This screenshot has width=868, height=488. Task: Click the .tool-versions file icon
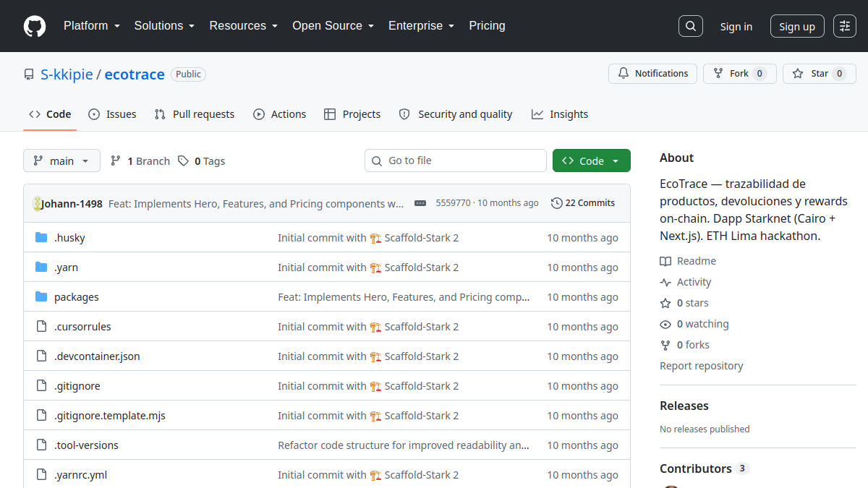41,445
